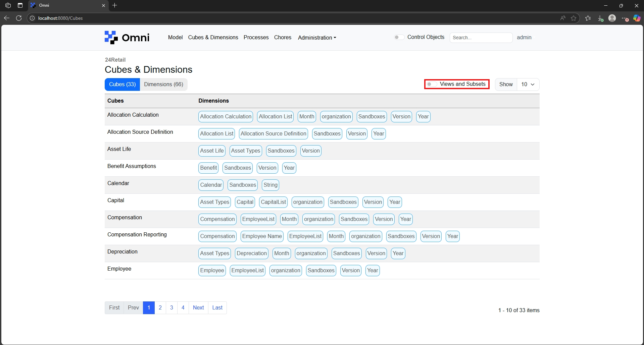Screen dimensions: 644x345
Task: Open the workspaces icon in the title bar
Action: (x=8, y=5)
